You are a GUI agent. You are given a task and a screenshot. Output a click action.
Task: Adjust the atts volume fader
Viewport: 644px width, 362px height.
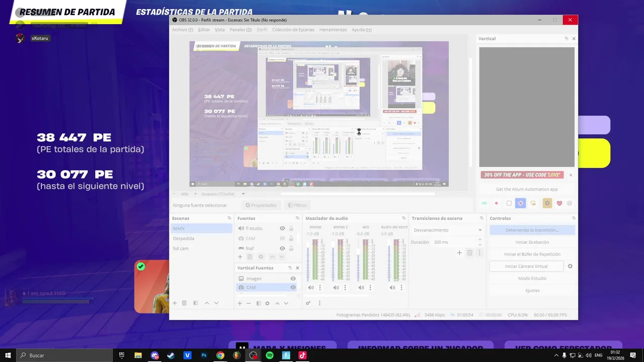click(359, 260)
